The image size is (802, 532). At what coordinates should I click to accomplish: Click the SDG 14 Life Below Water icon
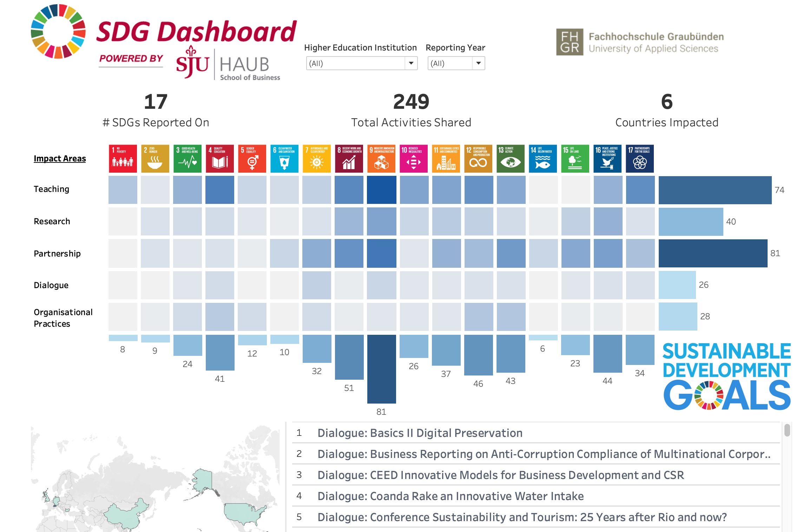click(x=543, y=159)
